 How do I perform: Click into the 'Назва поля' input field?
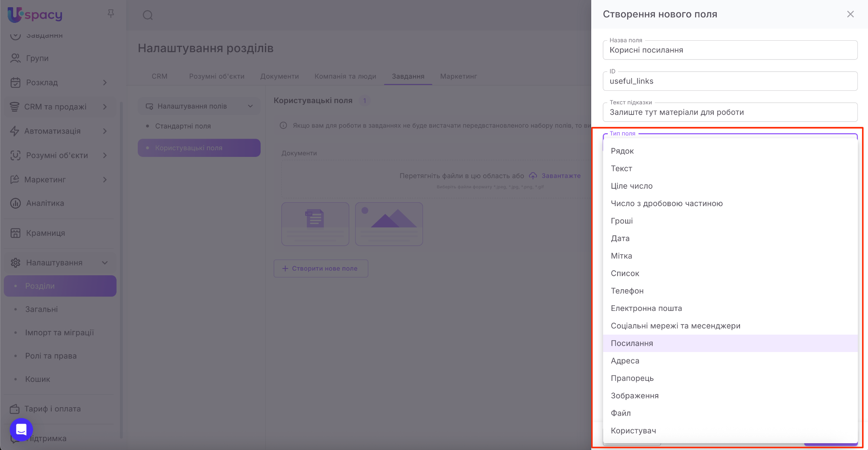tap(729, 50)
